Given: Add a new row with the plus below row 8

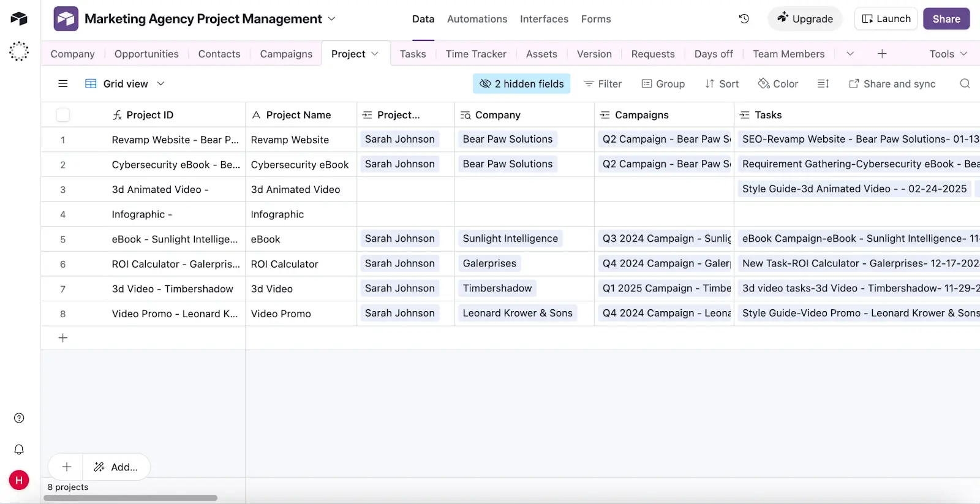Looking at the screenshot, I should 62,338.
